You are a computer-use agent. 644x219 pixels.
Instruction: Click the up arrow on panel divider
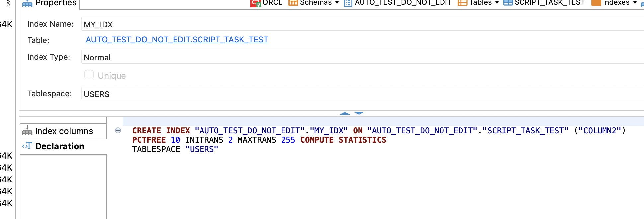coord(345,113)
